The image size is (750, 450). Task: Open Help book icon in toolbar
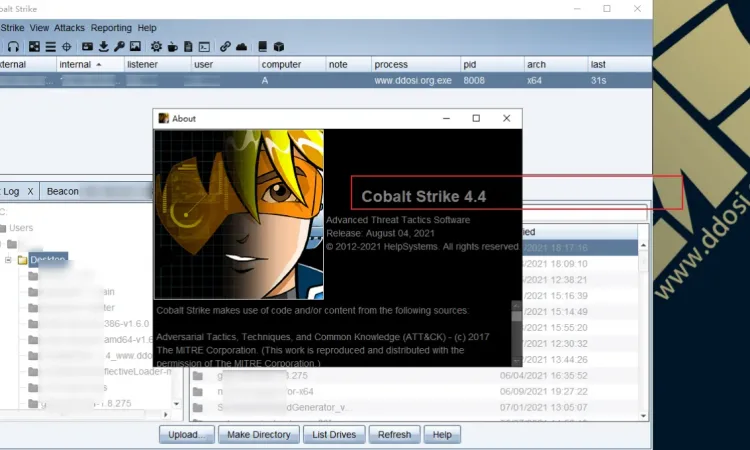[x=263, y=46]
